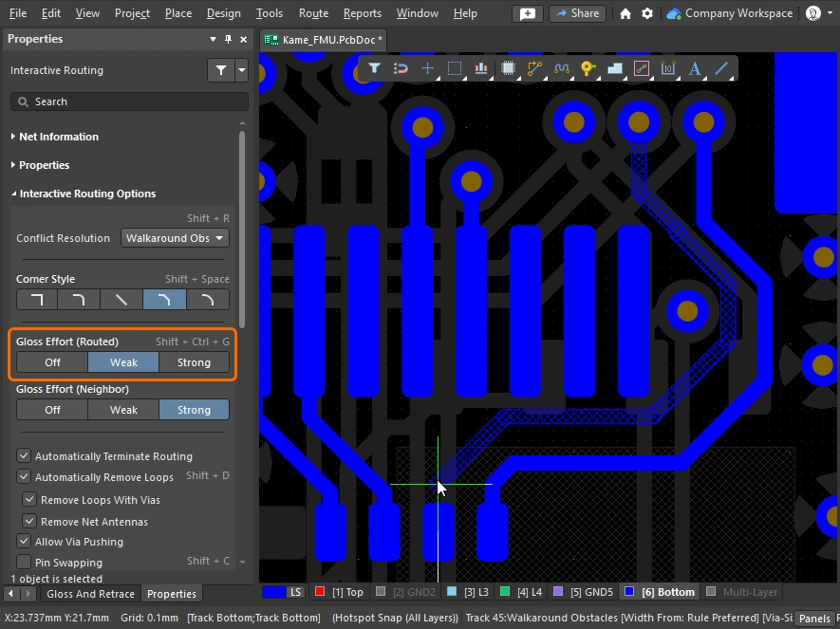Click the red Top layer color swatch
The image size is (840, 629).
click(x=320, y=592)
